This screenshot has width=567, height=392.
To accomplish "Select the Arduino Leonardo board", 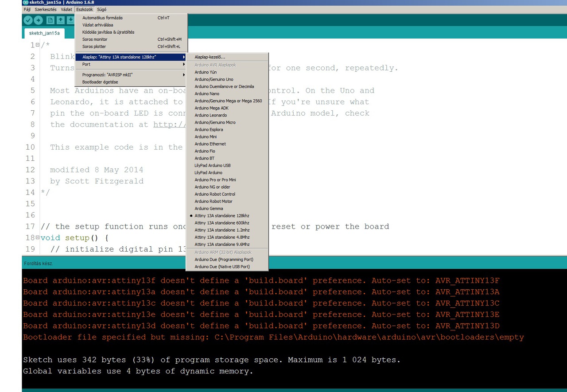I will (227, 115).
